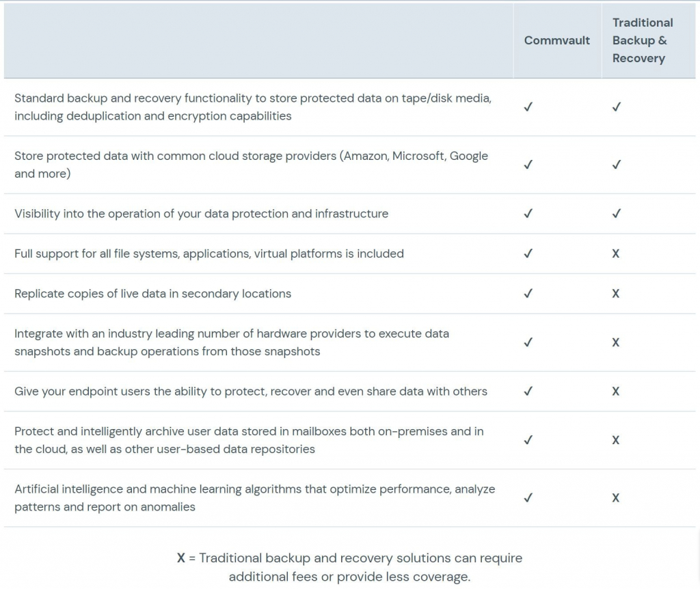Click Commvault checkmark for artificial intelligence row
The width and height of the screenshot is (700, 589).
click(x=528, y=498)
